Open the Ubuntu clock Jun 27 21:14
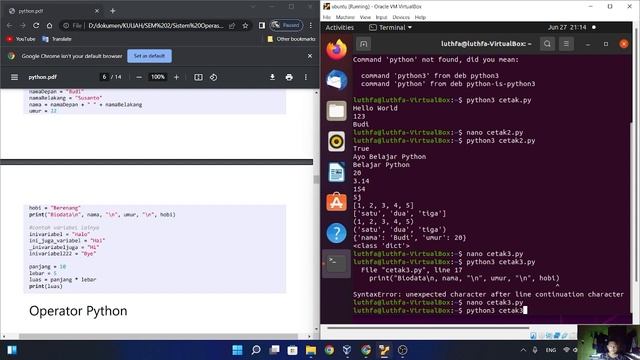 (567, 27)
